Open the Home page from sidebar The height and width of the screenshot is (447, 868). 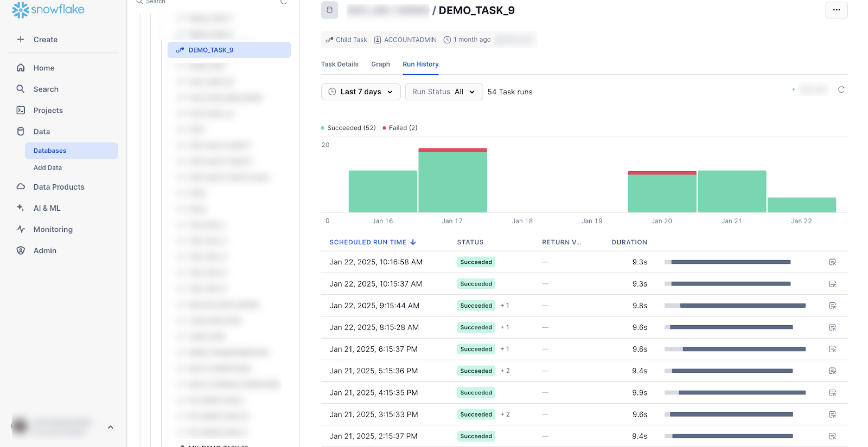43,68
